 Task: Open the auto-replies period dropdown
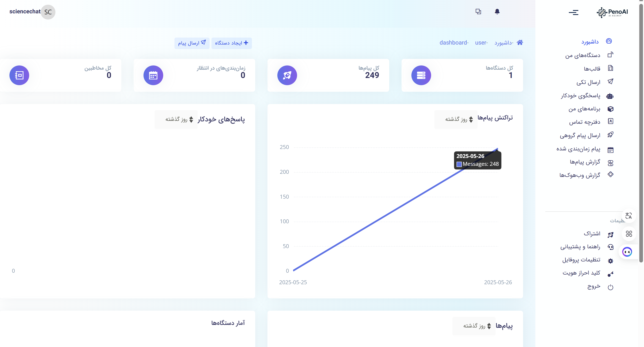[176, 119]
